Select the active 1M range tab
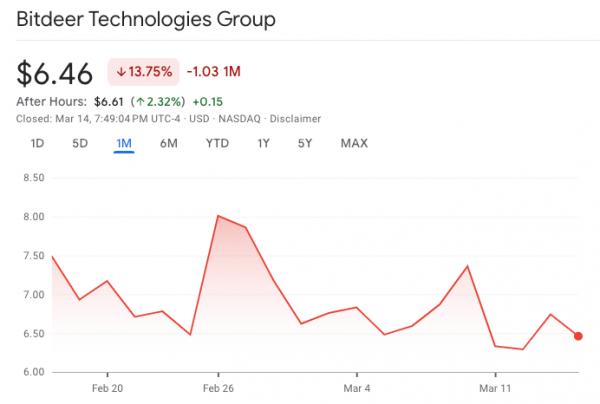Screen dimensions: 600x404 [124, 143]
